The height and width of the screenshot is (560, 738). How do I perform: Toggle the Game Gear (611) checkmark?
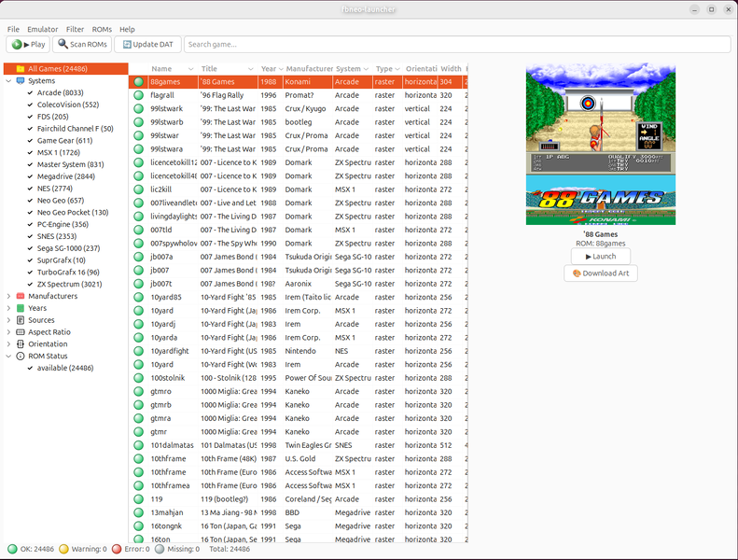[30, 141]
